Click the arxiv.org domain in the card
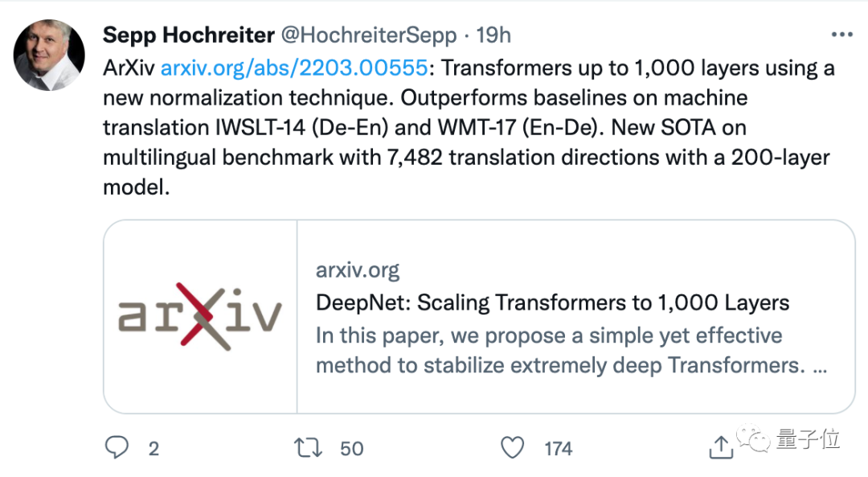This screenshot has width=868, height=477. pos(357,270)
